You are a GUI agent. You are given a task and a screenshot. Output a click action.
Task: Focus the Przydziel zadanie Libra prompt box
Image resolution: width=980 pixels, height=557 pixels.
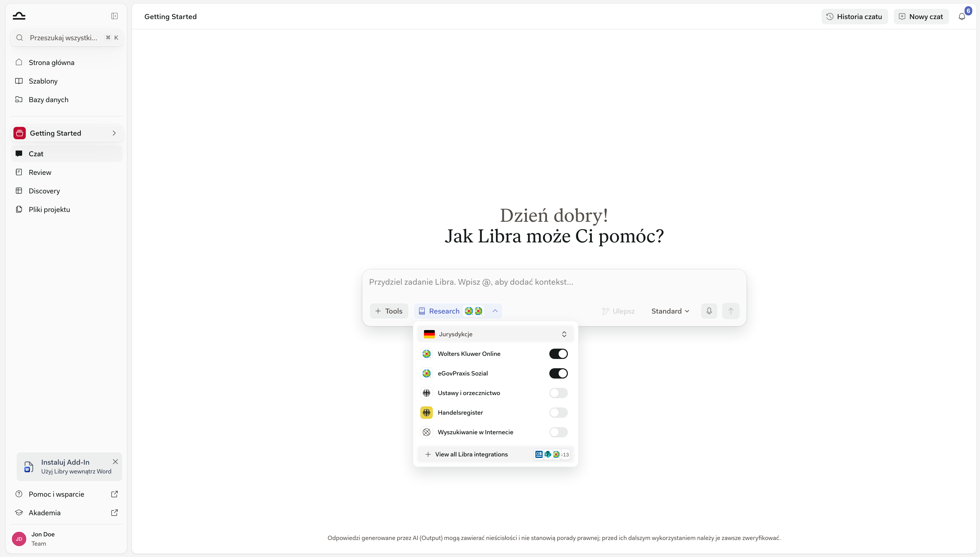(554, 282)
